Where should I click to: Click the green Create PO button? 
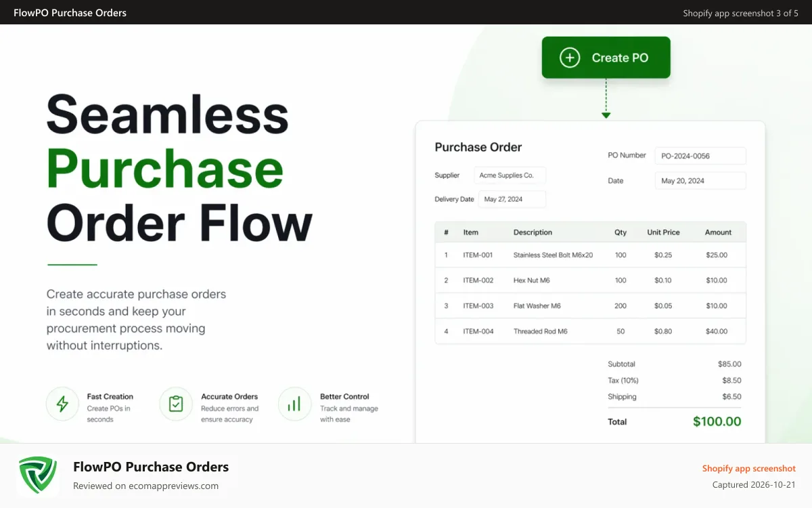(x=606, y=58)
